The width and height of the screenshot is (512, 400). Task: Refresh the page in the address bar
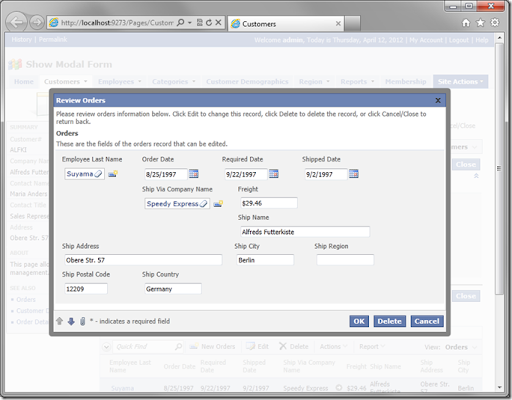click(209, 23)
